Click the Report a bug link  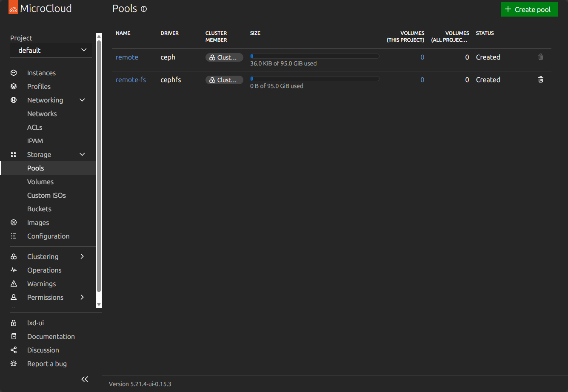[47, 364]
